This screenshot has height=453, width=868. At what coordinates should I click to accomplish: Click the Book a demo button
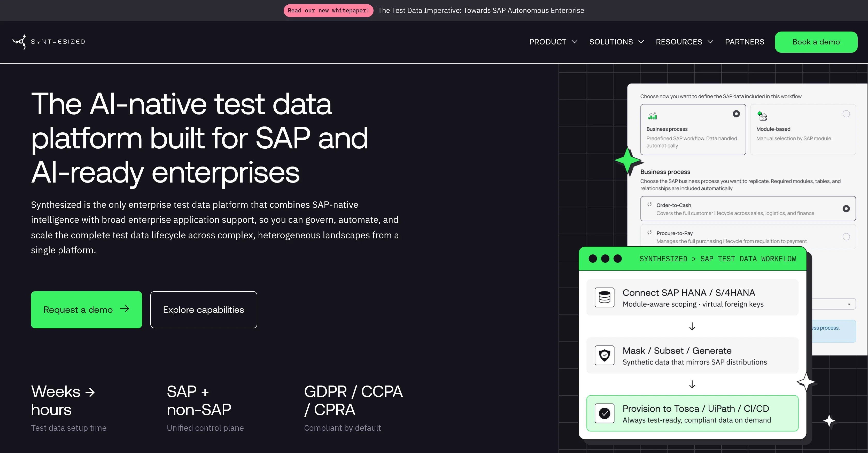click(x=816, y=42)
